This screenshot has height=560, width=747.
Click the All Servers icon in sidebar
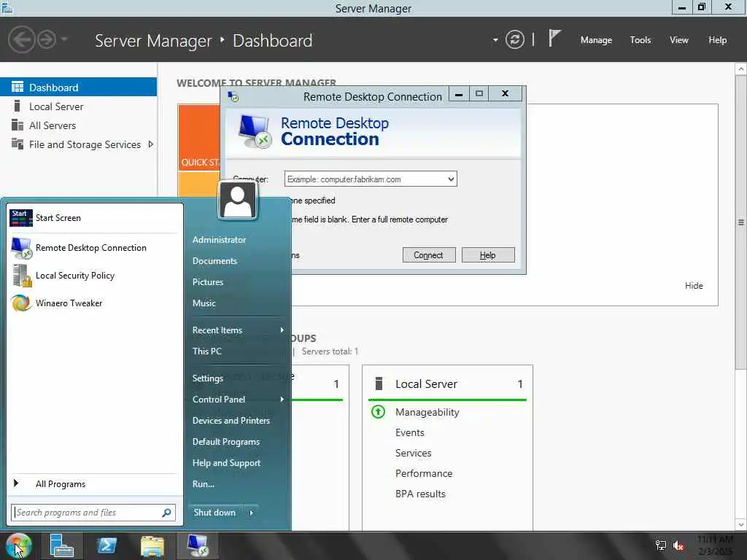[18, 125]
